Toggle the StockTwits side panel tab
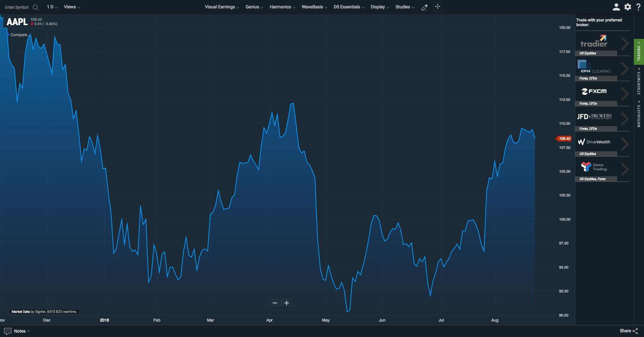The height and width of the screenshot is (337, 644). (639, 81)
